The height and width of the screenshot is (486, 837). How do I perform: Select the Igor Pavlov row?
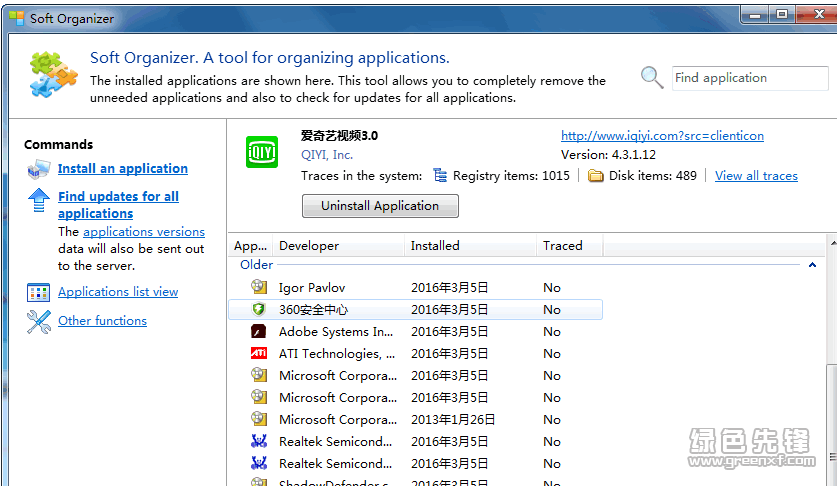(x=415, y=287)
